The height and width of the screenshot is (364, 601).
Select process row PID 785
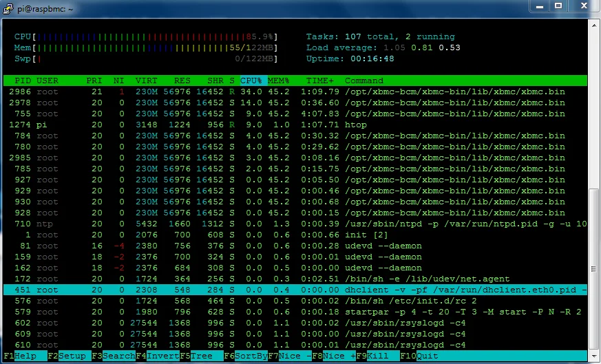click(x=295, y=169)
